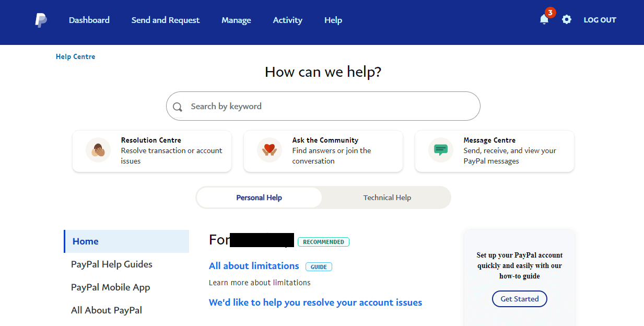Select Home in the help sidebar
The width and height of the screenshot is (644, 326).
pos(126,241)
